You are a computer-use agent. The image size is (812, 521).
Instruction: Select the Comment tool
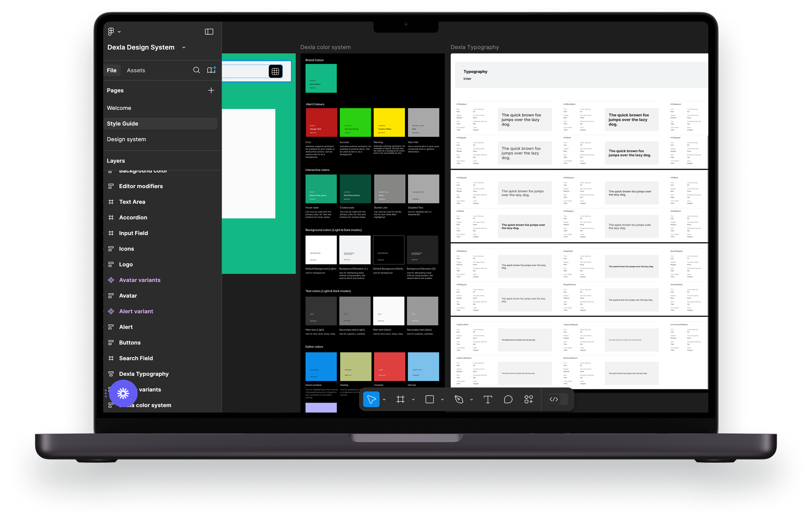[508, 399]
